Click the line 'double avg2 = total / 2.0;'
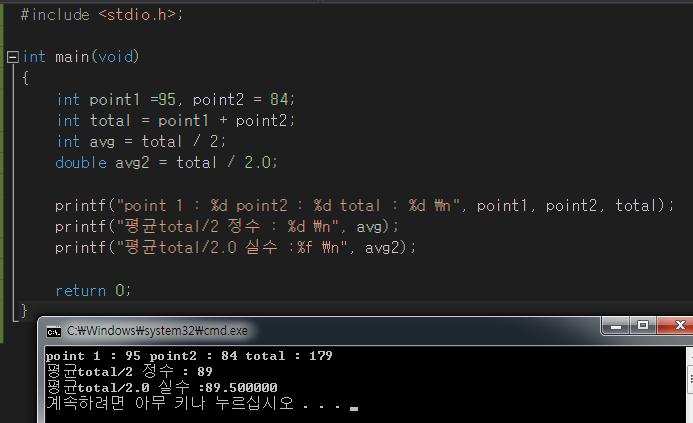Image resolution: width=693 pixels, height=423 pixels. click(x=166, y=163)
